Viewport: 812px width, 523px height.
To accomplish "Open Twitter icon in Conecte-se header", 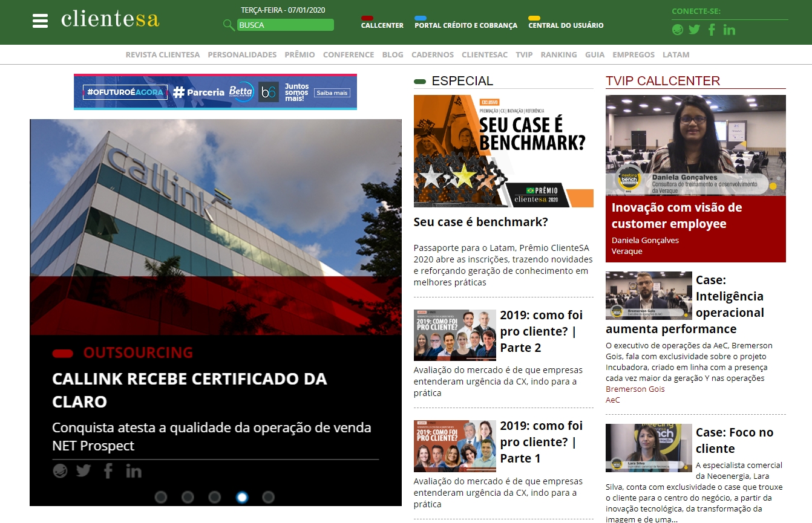I will coord(694,30).
